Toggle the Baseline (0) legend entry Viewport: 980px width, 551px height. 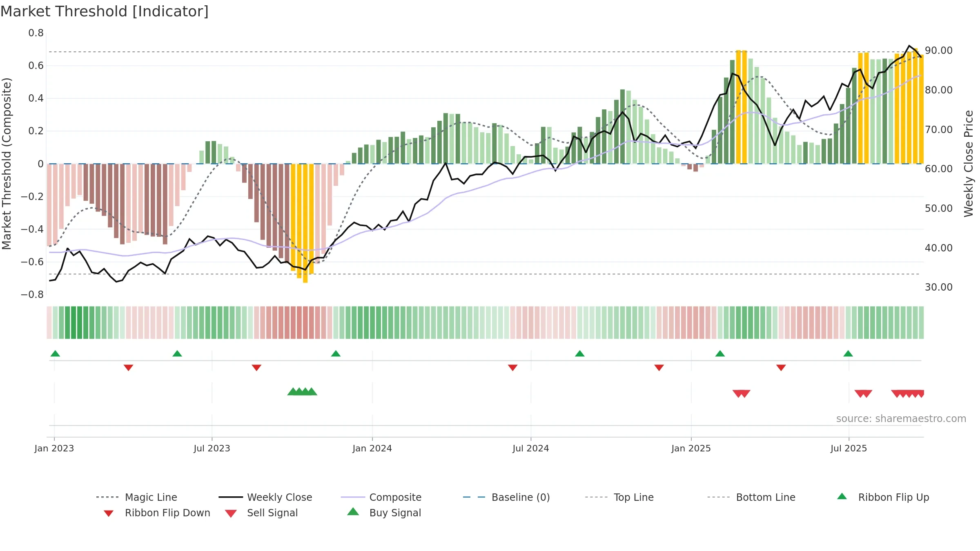pyautogui.click(x=506, y=497)
